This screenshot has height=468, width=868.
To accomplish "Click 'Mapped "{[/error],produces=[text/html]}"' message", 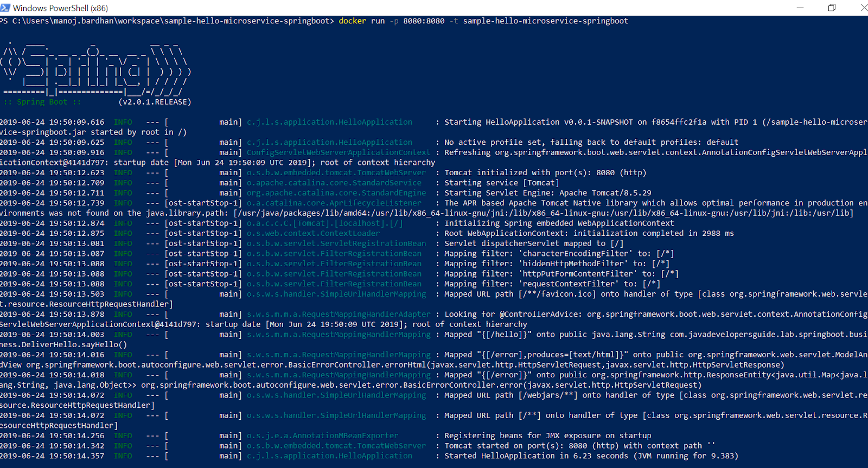I will [536, 355].
